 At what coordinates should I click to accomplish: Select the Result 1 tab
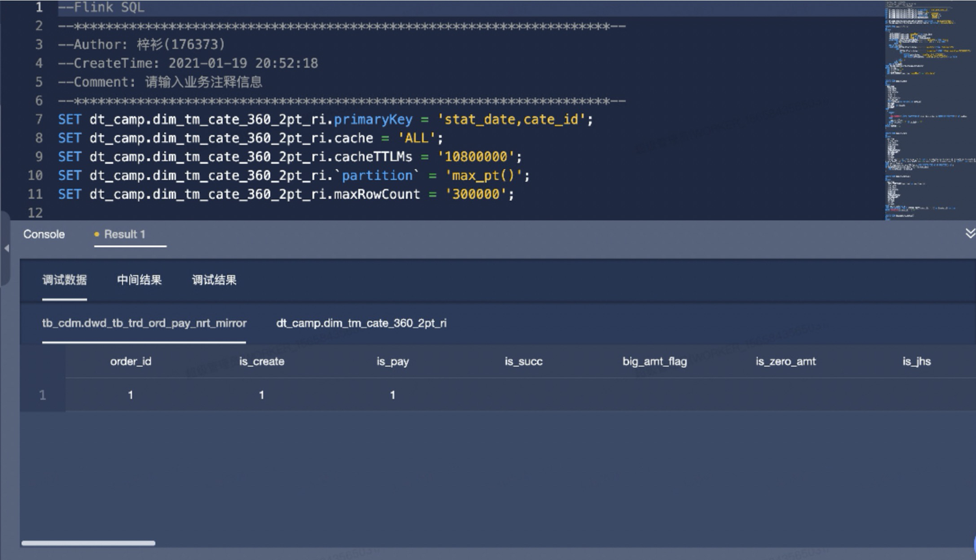[x=124, y=234]
